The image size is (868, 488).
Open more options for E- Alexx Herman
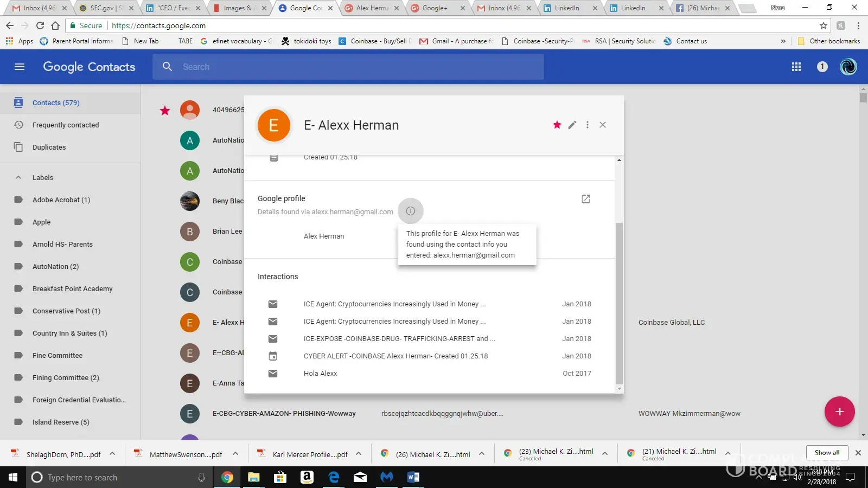587,125
